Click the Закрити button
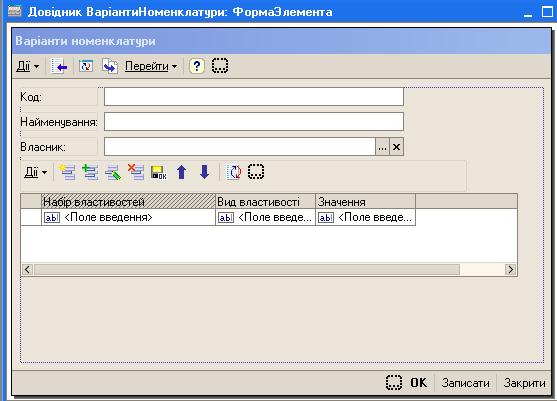The width and height of the screenshot is (557, 401). [524, 383]
